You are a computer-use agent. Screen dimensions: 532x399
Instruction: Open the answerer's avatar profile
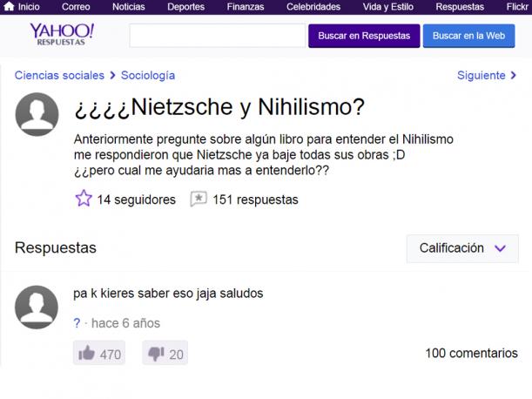pos(37,307)
